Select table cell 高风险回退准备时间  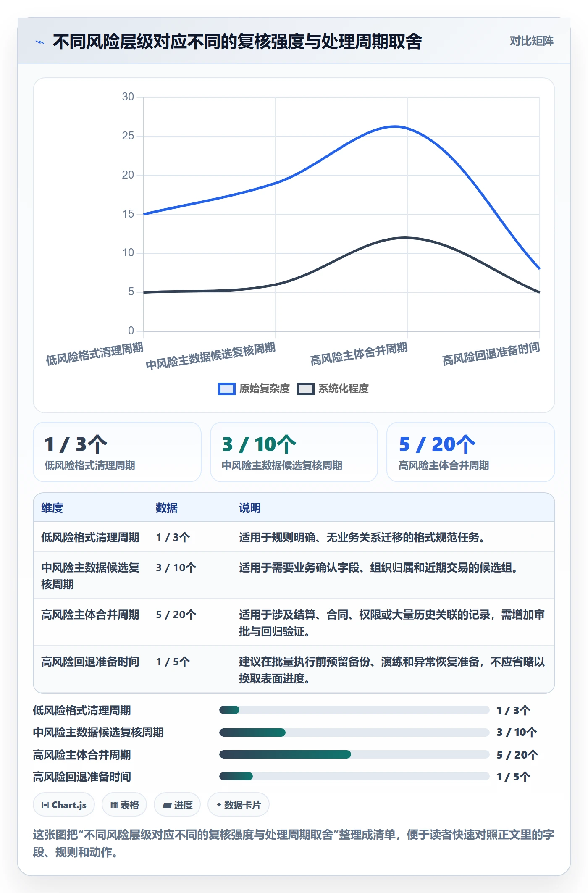click(x=90, y=662)
